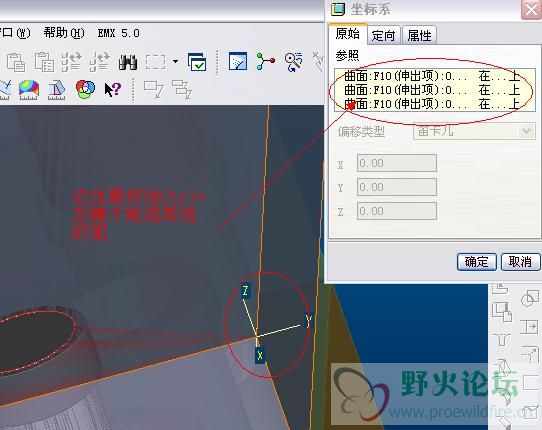This screenshot has width=542, height=430.
Task: Open the 偏移类型 combo box
Action: pyautogui.click(x=474, y=131)
